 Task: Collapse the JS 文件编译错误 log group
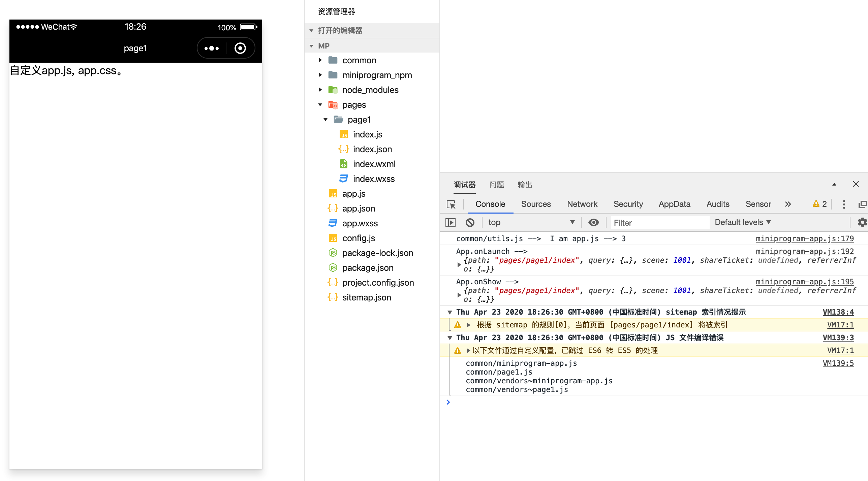[x=450, y=338]
